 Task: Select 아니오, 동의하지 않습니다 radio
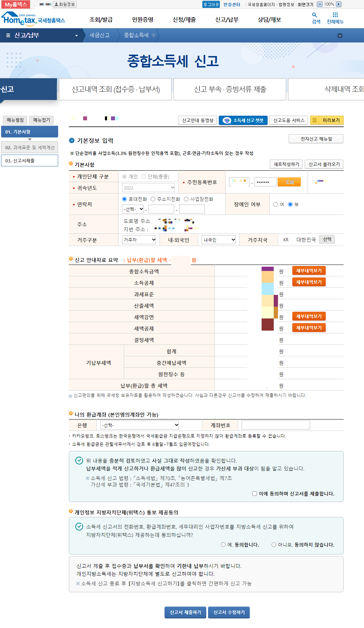pos(274,545)
